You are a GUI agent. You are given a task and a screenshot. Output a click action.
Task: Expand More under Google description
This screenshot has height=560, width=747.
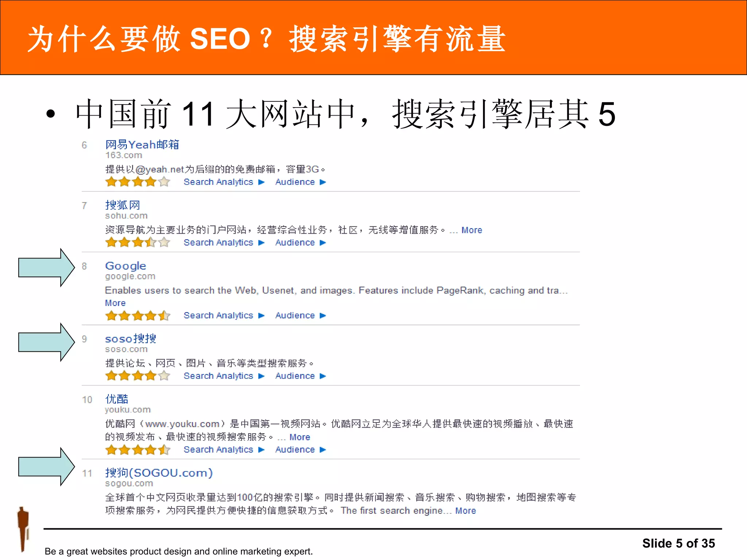[x=115, y=303]
